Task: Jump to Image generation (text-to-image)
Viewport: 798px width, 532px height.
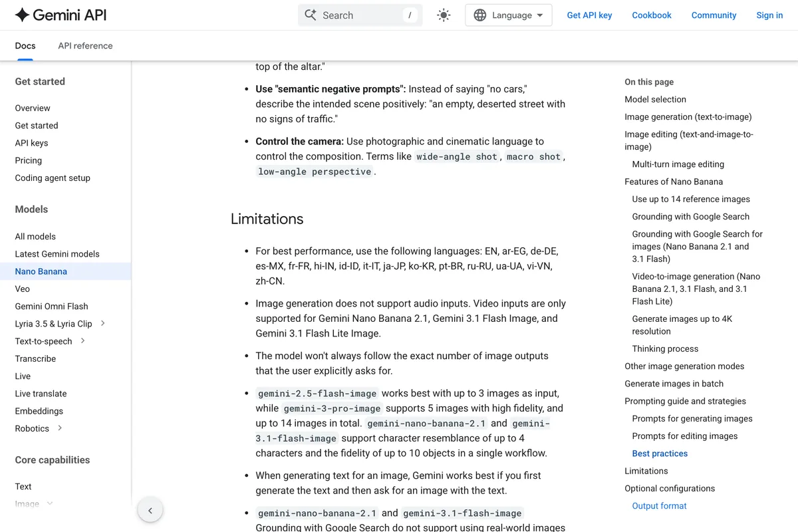Action: pyautogui.click(x=688, y=116)
